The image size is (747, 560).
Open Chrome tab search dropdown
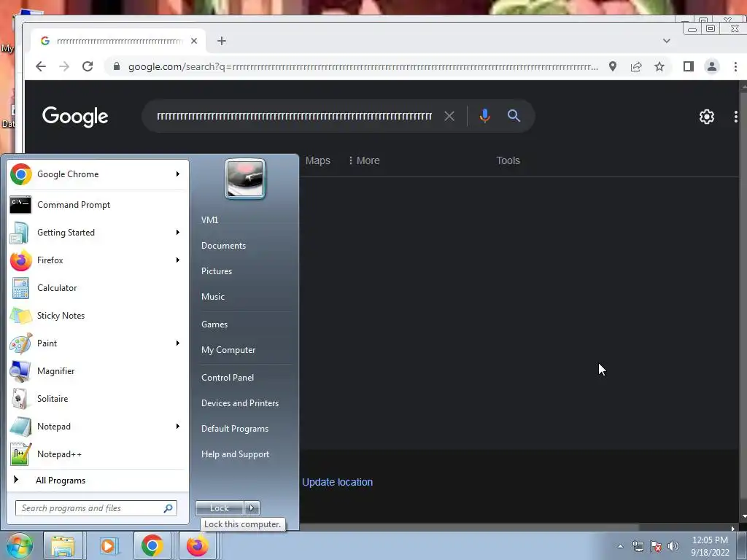[x=667, y=41]
